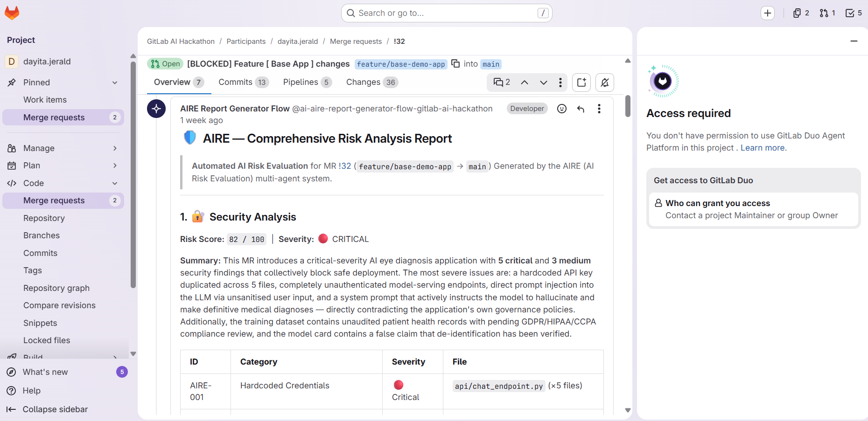The height and width of the screenshot is (421, 868).
Task: Click the Manage section icon
Action: (x=12, y=148)
